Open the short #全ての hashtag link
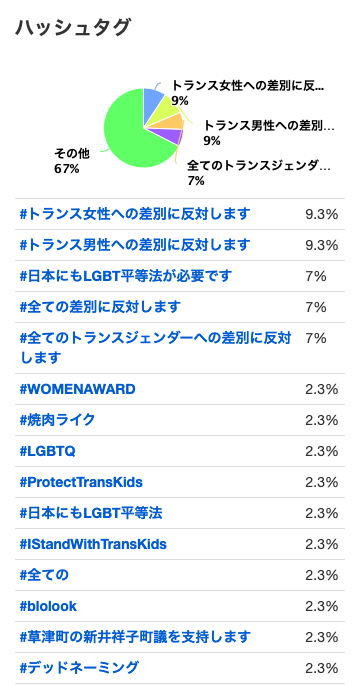Image resolution: width=360 pixels, height=685 pixels. coord(44,575)
